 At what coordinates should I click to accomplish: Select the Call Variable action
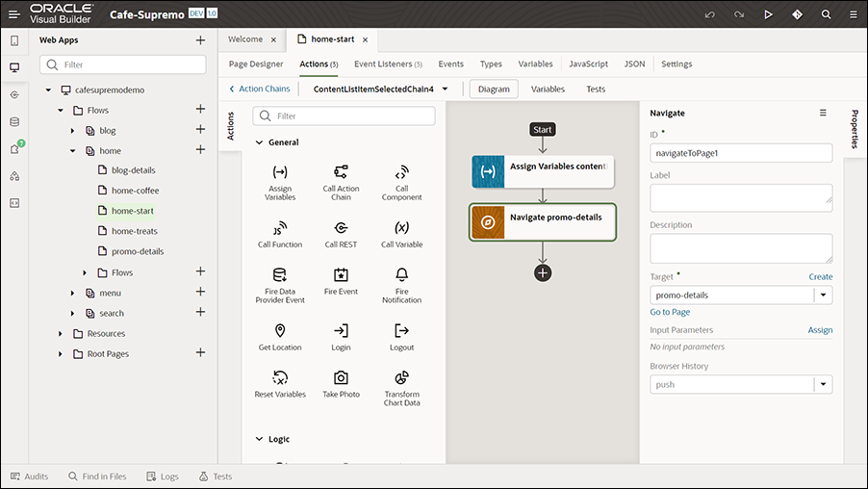point(402,235)
